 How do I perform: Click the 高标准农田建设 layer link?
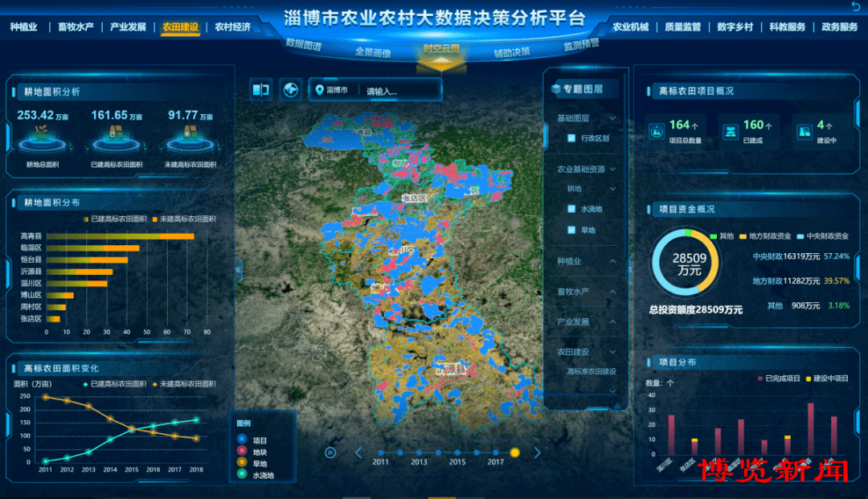pyautogui.click(x=591, y=371)
